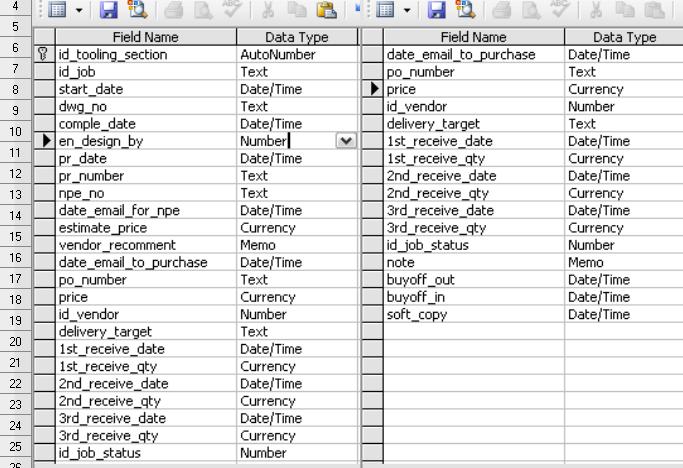Click the row selector beside start_date
Screen dimensions: 683x468
[x=44, y=89]
